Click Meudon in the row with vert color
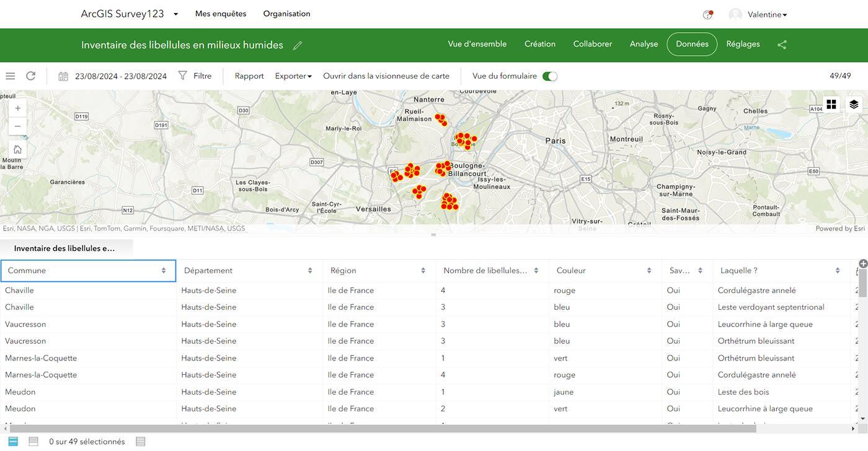Viewport: 868px width, 451px height. 20,409
